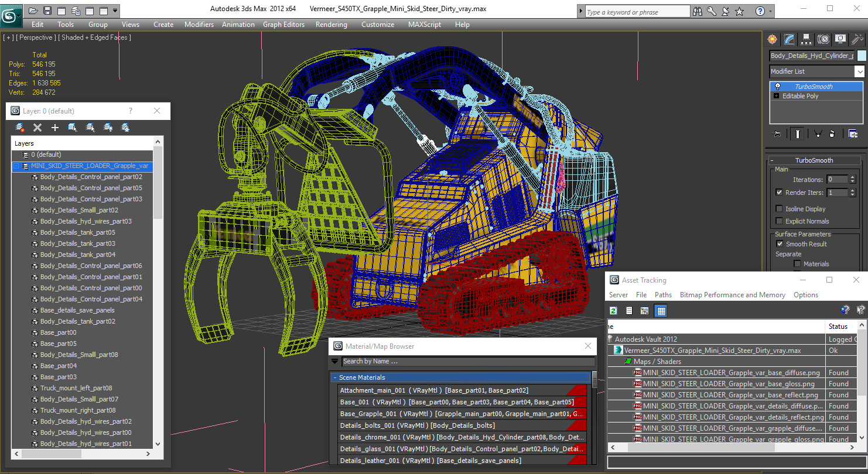Image resolution: width=868 pixels, height=474 pixels.
Task: Open the Modify command panel tab
Action: click(790, 39)
